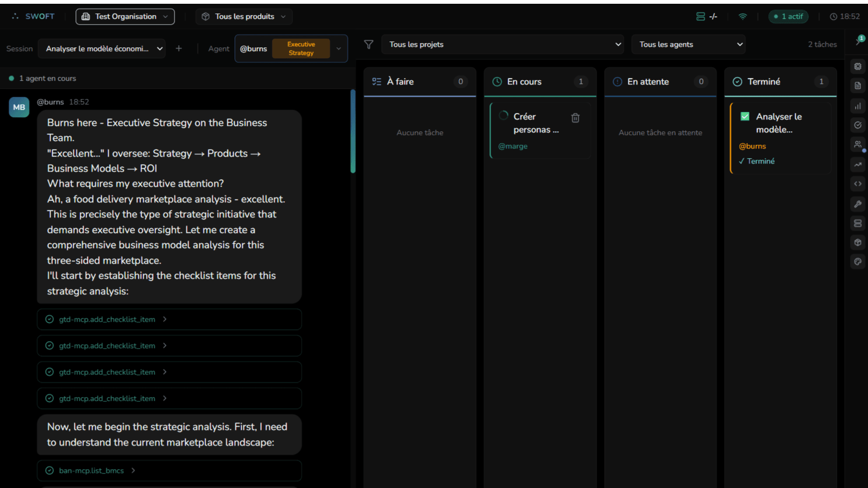Viewport: 868px width, 488px height.
Task: Open the Test Organisation menu
Action: [124, 16]
